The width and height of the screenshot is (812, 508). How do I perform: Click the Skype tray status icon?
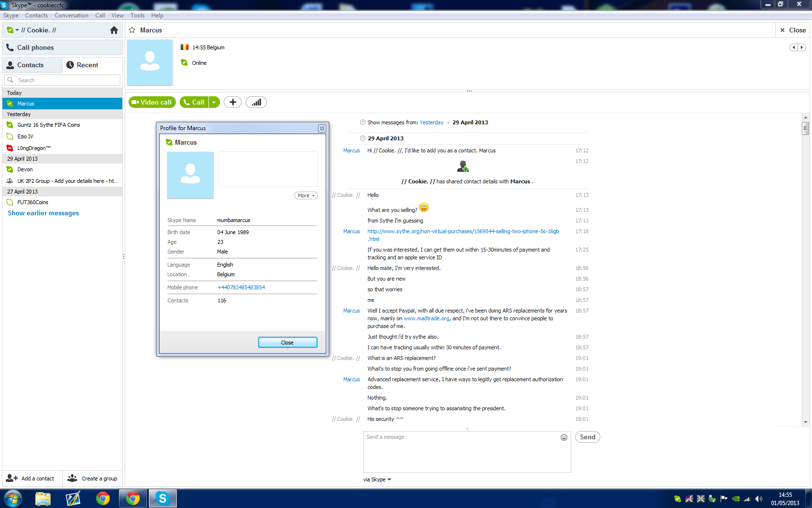[678, 499]
